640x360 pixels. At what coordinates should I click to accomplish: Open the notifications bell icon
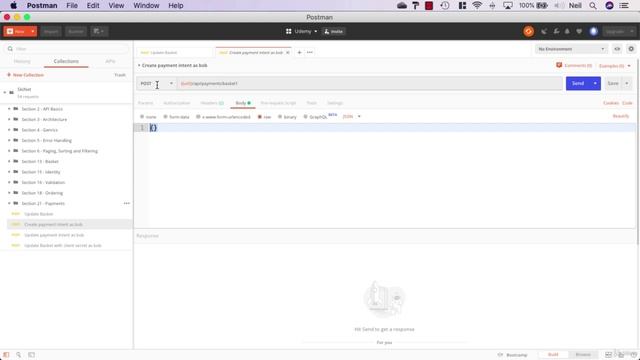pyautogui.click(x=567, y=31)
